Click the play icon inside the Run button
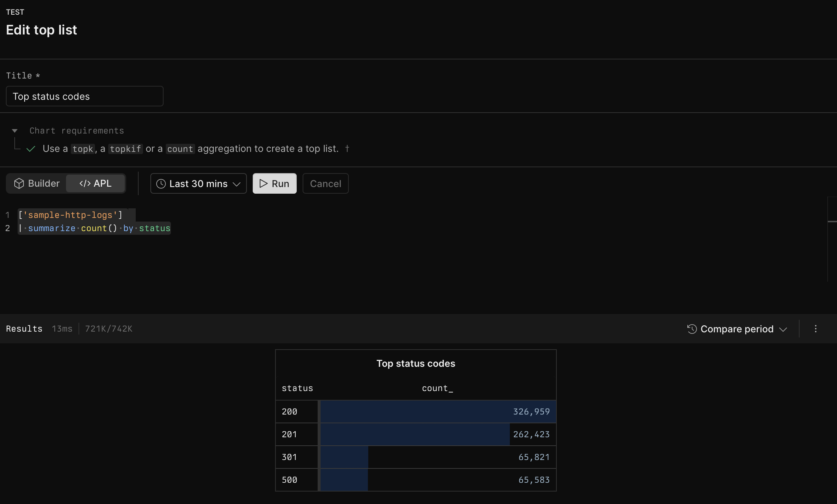837x504 pixels. (x=263, y=183)
